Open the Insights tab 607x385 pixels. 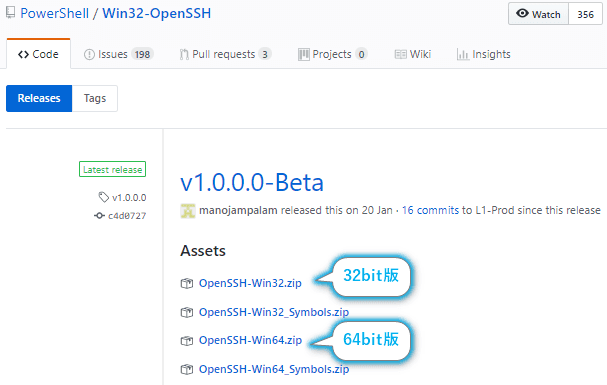click(484, 54)
